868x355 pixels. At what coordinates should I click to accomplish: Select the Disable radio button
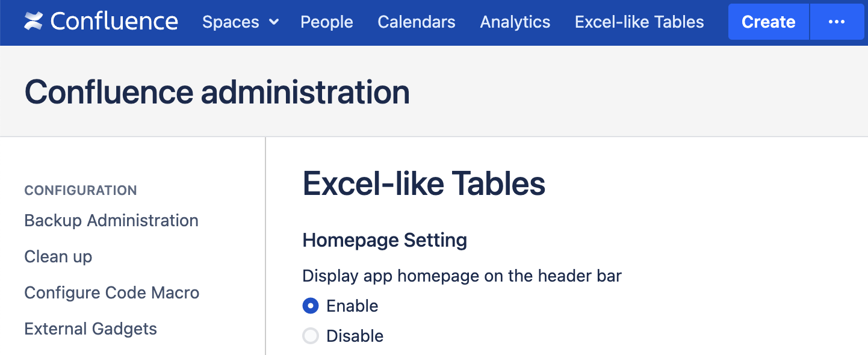pyautogui.click(x=311, y=336)
